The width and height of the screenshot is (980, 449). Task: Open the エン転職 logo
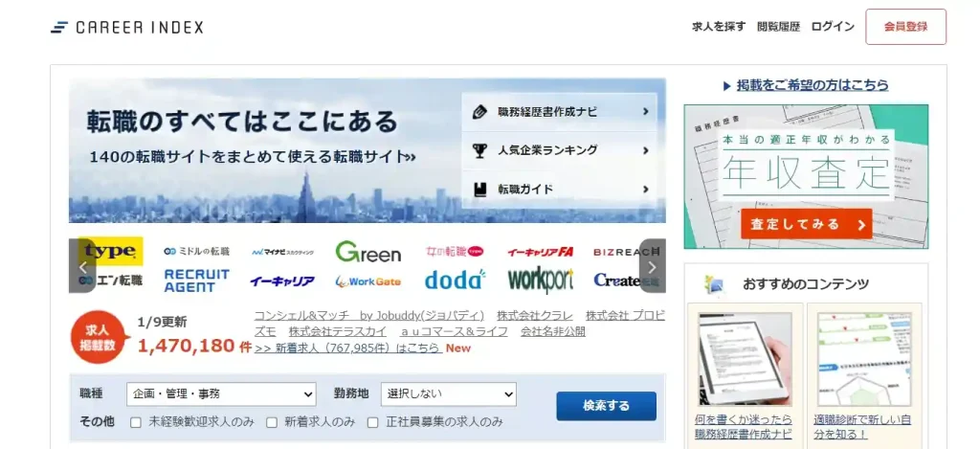[111, 281]
